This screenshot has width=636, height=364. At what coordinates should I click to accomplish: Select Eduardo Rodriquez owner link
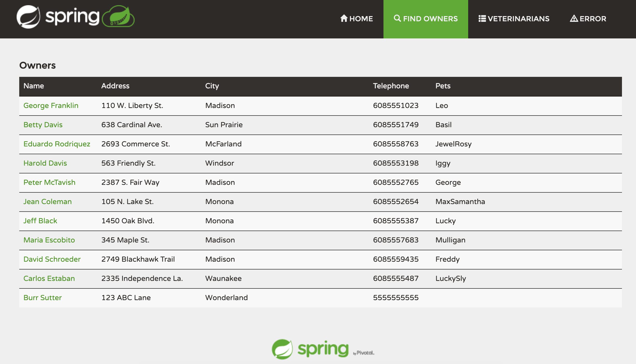coord(57,144)
